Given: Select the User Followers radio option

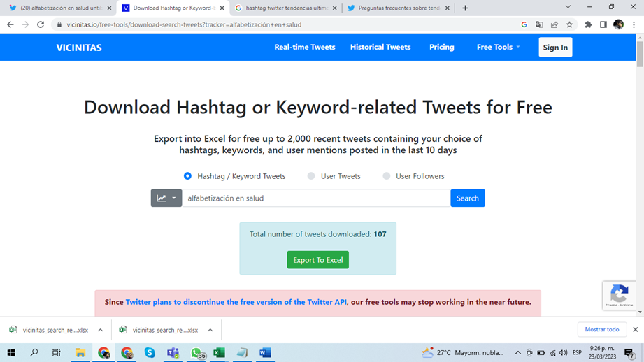Looking at the screenshot, I should point(386,176).
